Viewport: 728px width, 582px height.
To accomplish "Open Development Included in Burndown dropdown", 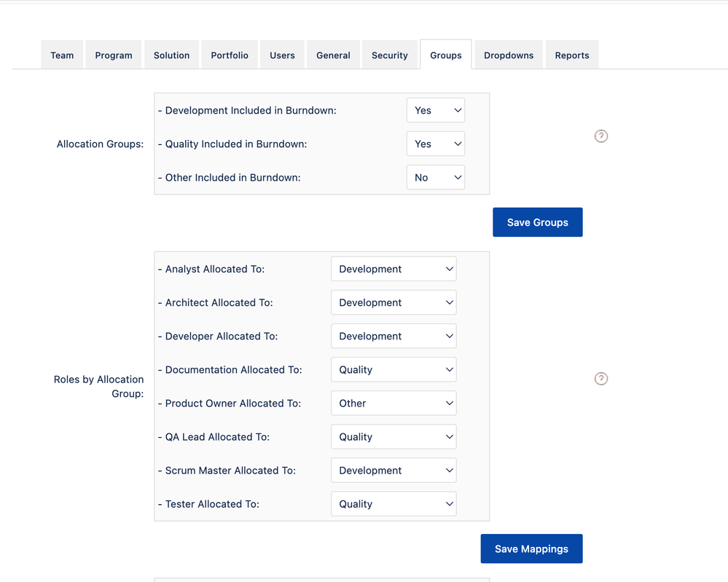I will [x=436, y=111].
